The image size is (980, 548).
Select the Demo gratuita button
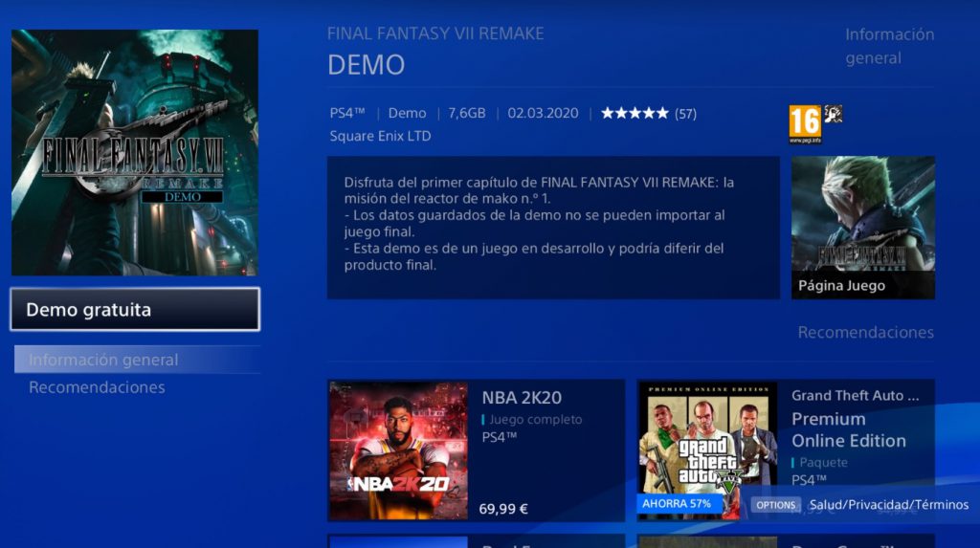pos(134,309)
